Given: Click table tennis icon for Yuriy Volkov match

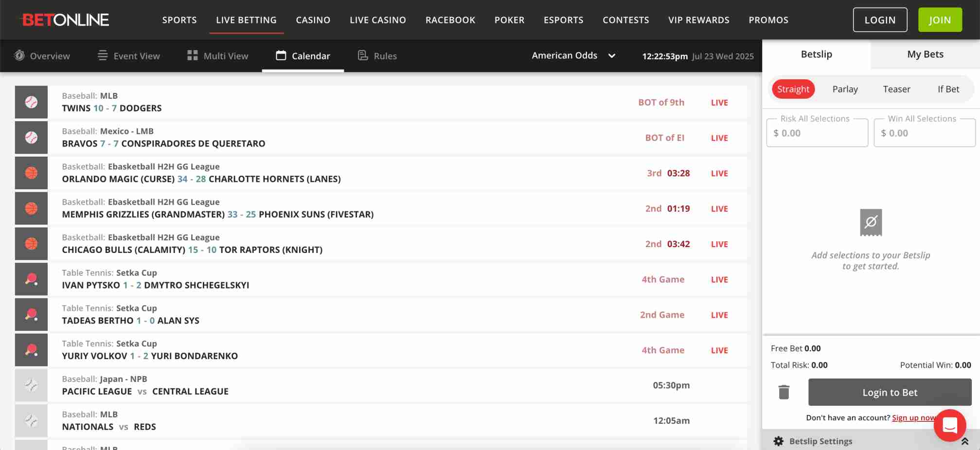Looking at the screenshot, I should (x=31, y=350).
